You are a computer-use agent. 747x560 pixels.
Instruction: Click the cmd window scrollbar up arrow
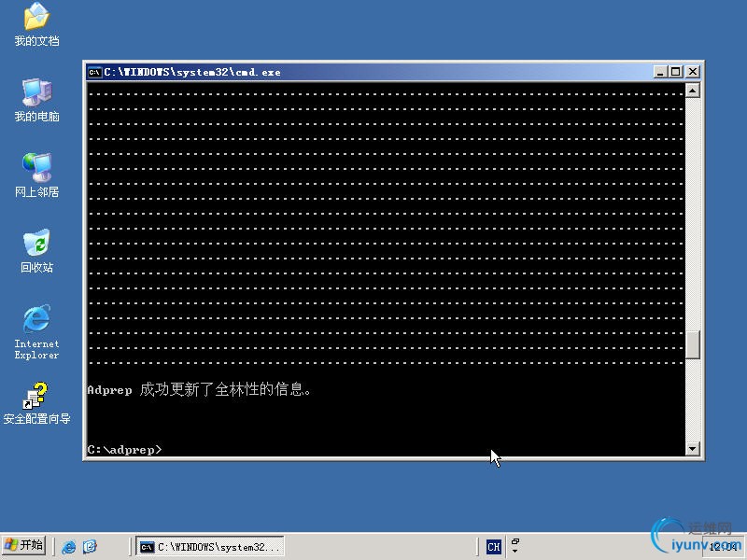[692, 91]
